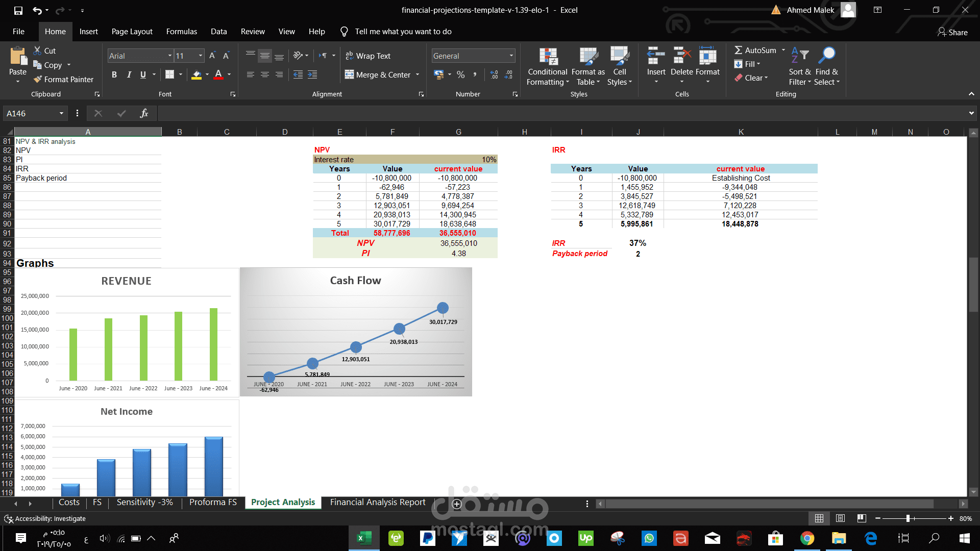This screenshot has height=551, width=980.
Task: Open the font name Arial dropdown
Action: [x=169, y=56]
